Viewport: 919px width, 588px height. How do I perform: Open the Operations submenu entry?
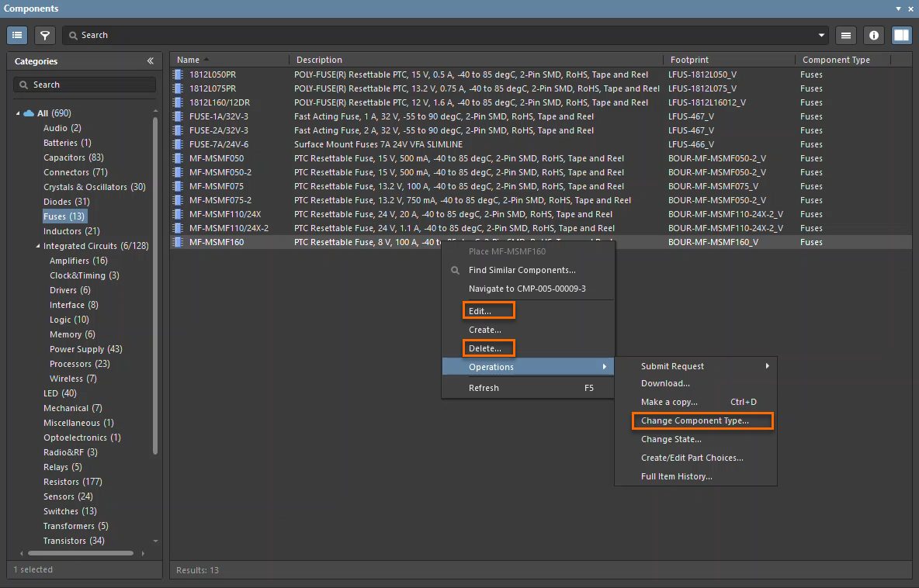(x=528, y=367)
